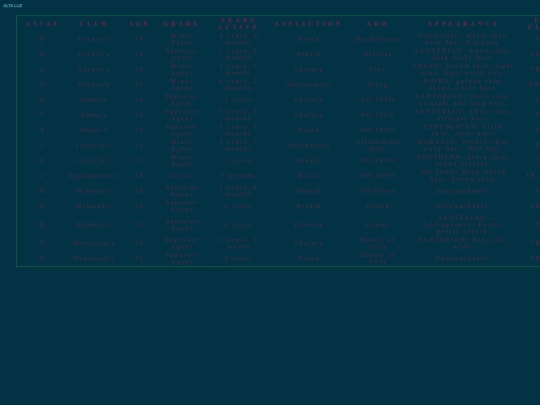Click the '4 months' years active cell
The image size is (540, 405).
tap(238, 176)
